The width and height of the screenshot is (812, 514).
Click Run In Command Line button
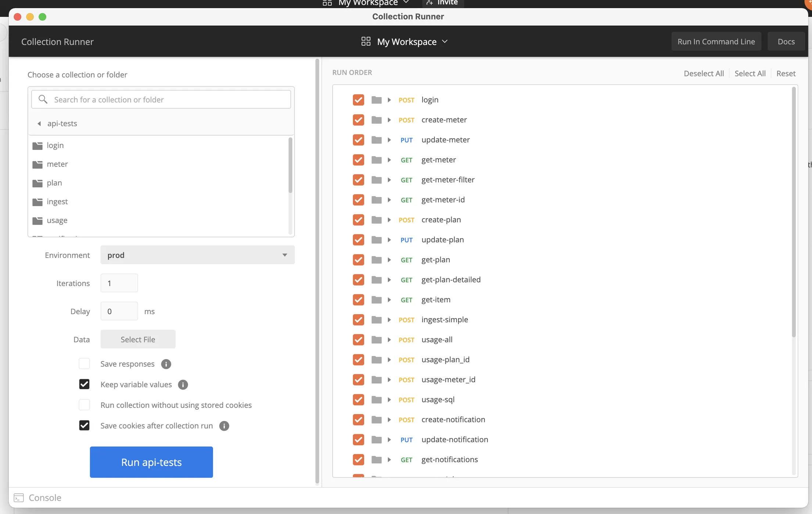pos(716,42)
